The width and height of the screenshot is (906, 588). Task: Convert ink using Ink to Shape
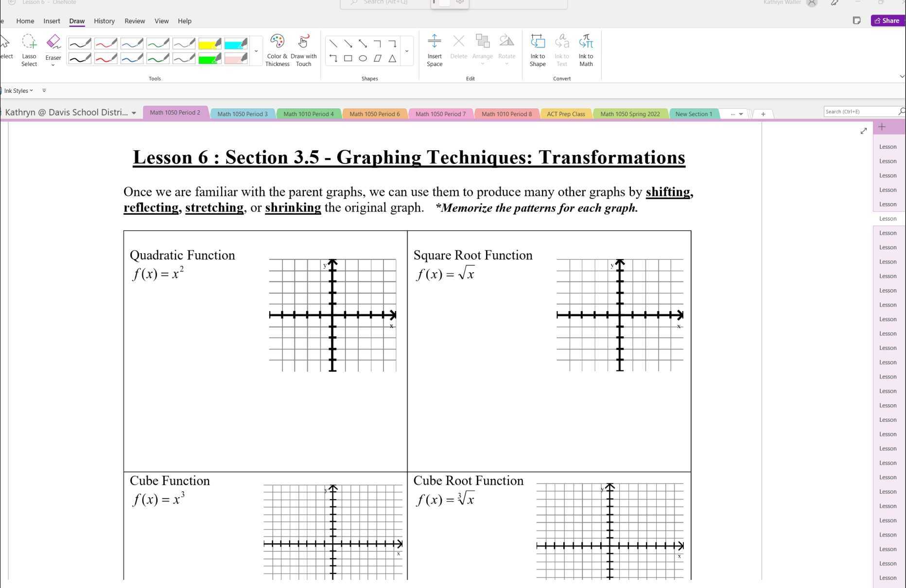pyautogui.click(x=537, y=50)
